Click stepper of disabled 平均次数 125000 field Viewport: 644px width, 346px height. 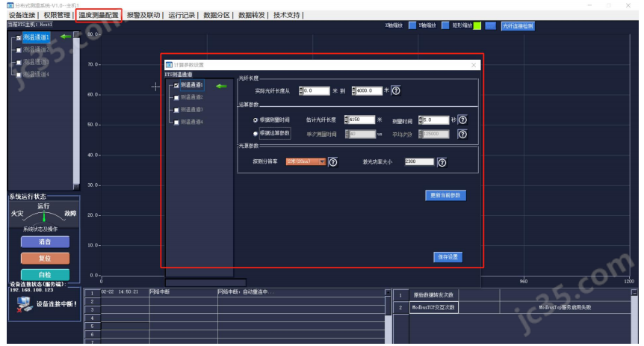tap(420, 134)
